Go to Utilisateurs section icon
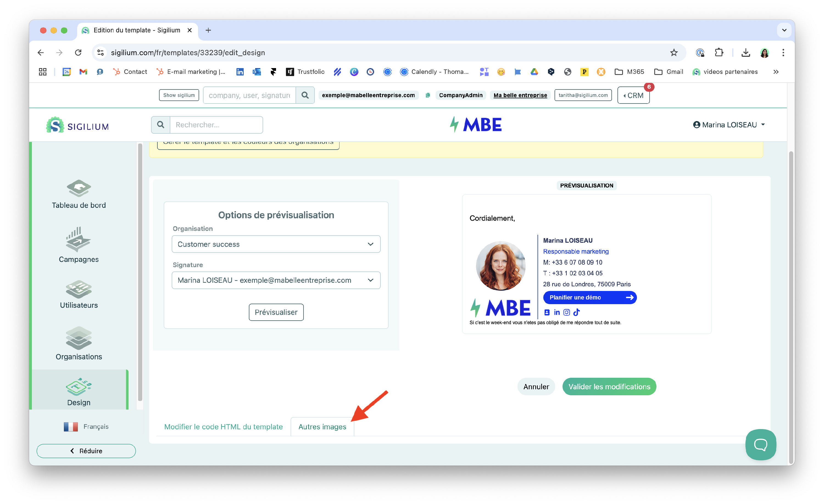Viewport: 824px width, 504px height. [x=79, y=289]
